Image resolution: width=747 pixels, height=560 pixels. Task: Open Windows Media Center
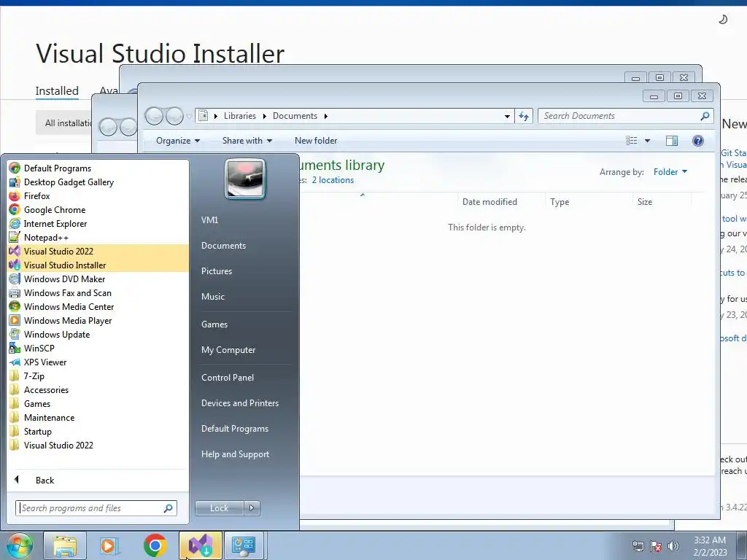coord(98,306)
